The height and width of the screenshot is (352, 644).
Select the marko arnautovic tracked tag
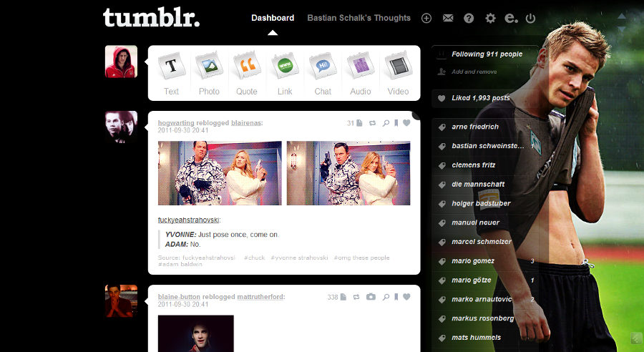482,300
